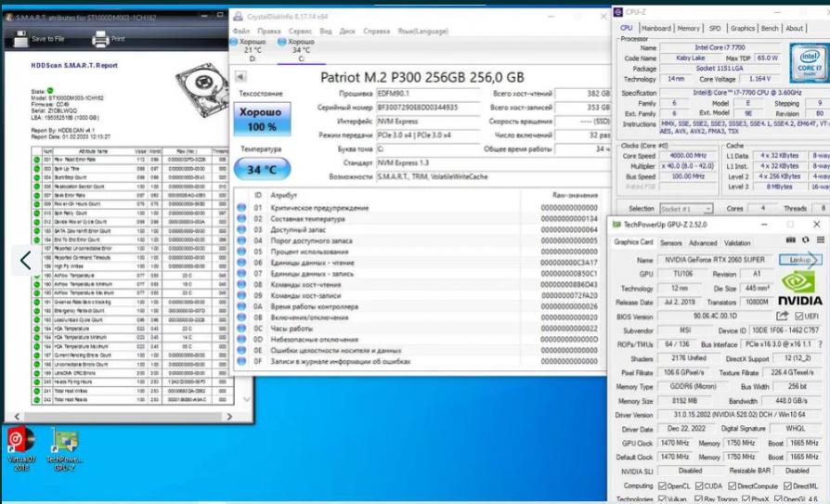Image resolution: width=830 pixels, height=504 pixels.
Task: Click the CrystalDiskInfo title bar app icon
Action: click(239, 17)
